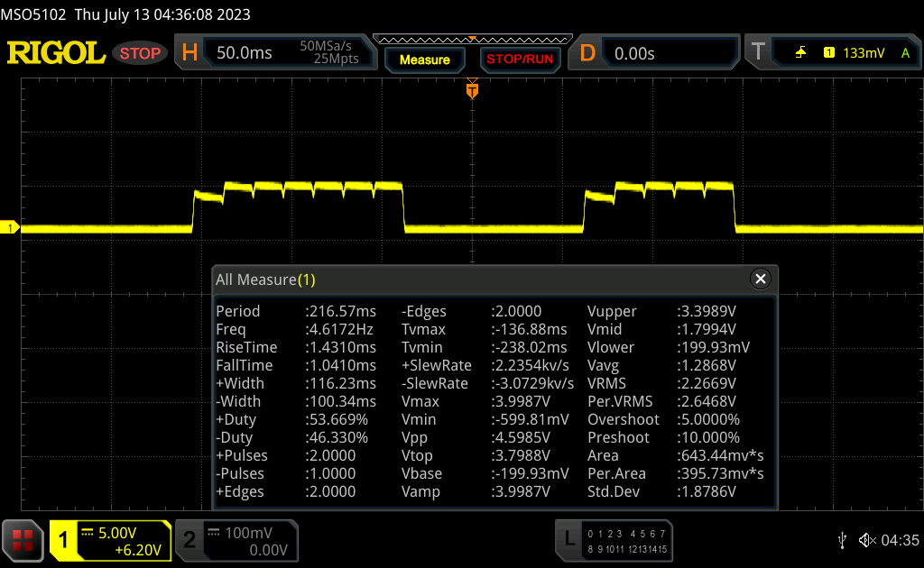Open the 50.0ms timebase setting

(x=244, y=53)
